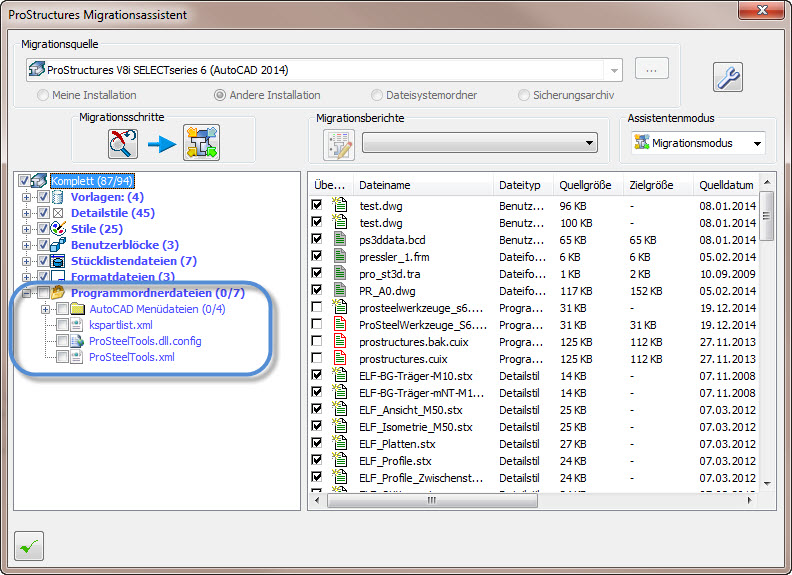Click the red file icon of prostructures.cuix
The height and width of the screenshot is (575, 792).
[x=340, y=359]
